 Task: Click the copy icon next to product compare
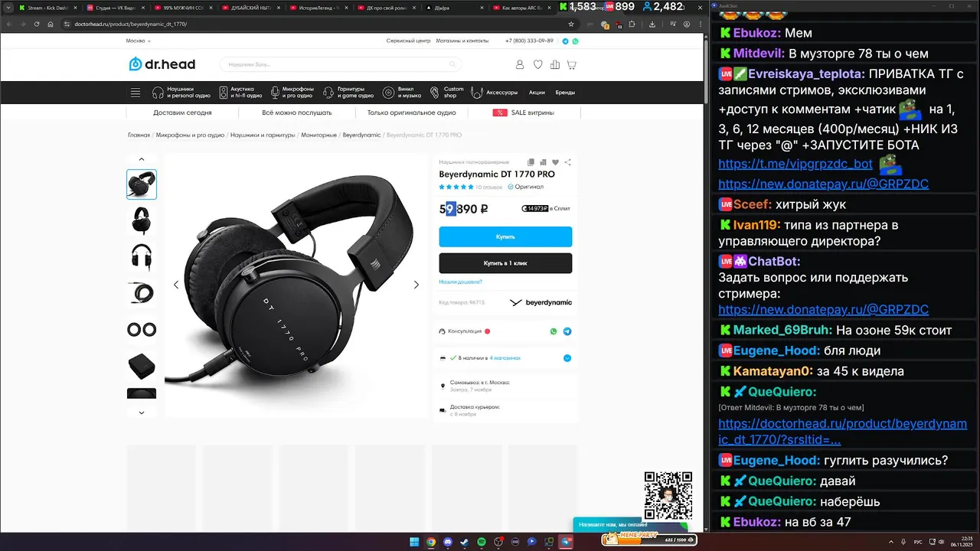click(x=531, y=162)
